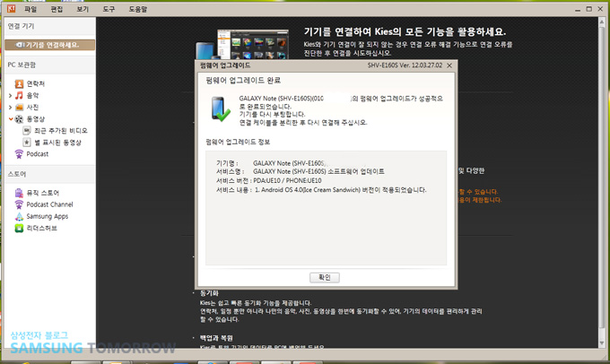This screenshot has width=610, height=364.
Task: Click the 음악 music note icon
Action: 19,95
